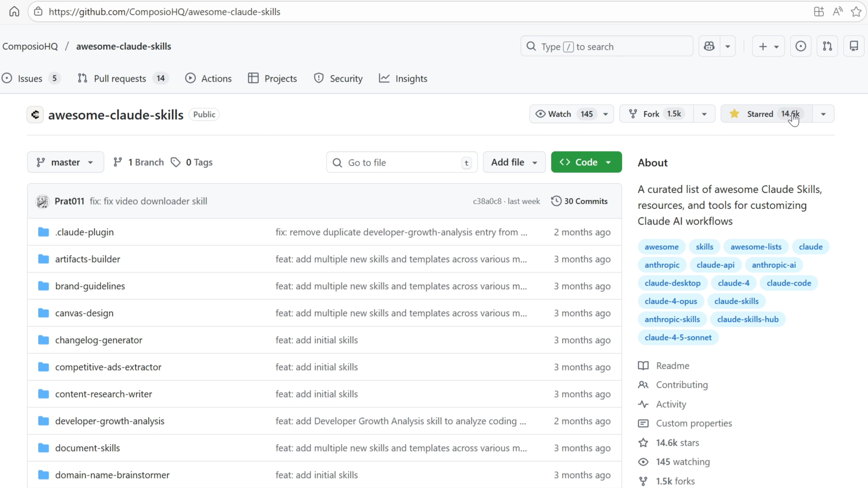Image resolution: width=868 pixels, height=488 pixels.
Task: Open the pull requests icon in the top right
Action: point(827,46)
